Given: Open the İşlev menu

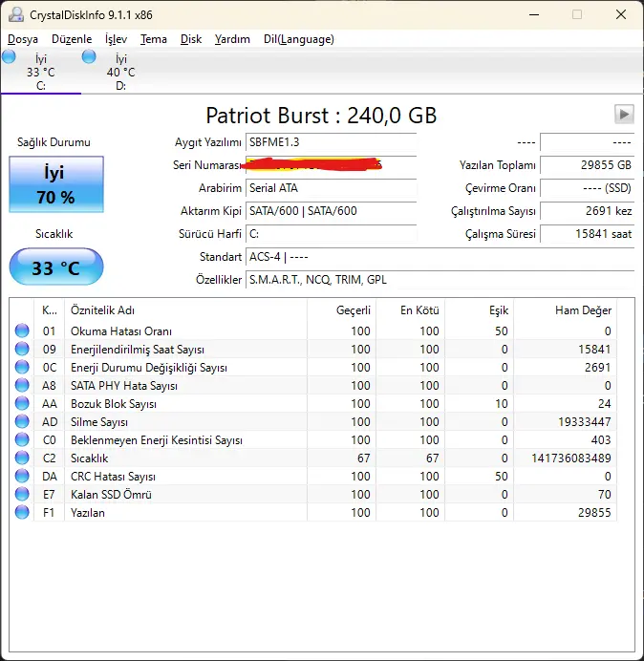Looking at the screenshot, I should 116,39.
